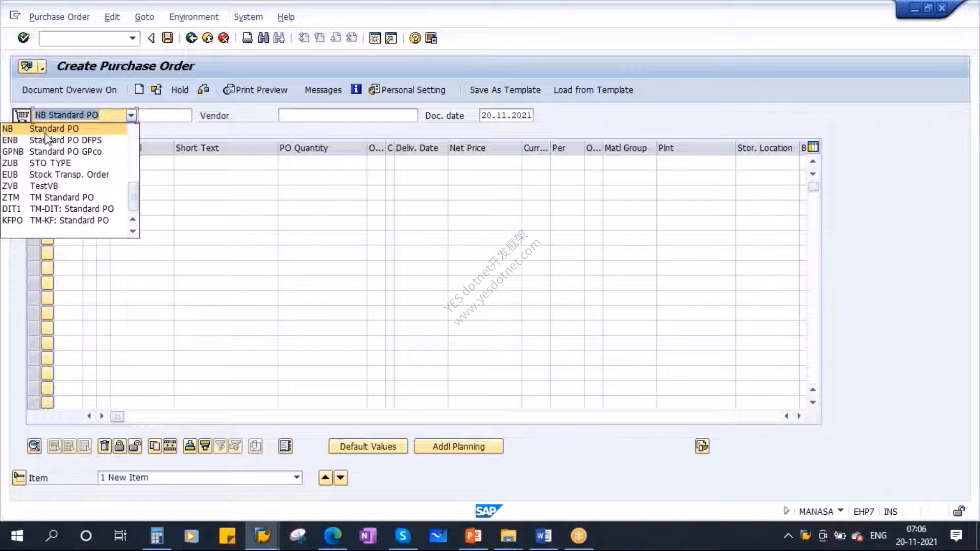Viewport: 980px width, 551px height.
Task: Open the Edge browser in taskbar
Action: coord(333,536)
